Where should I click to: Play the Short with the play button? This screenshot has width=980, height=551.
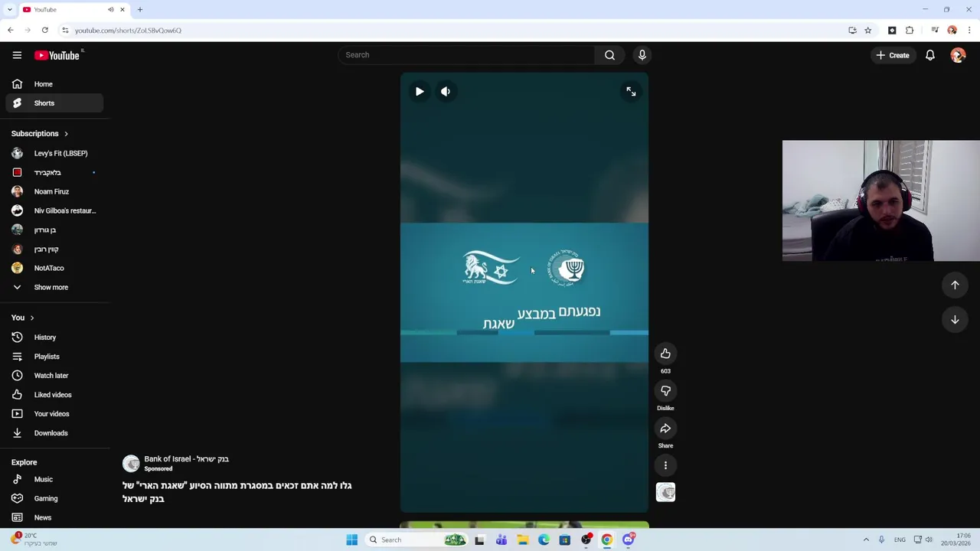(420, 92)
